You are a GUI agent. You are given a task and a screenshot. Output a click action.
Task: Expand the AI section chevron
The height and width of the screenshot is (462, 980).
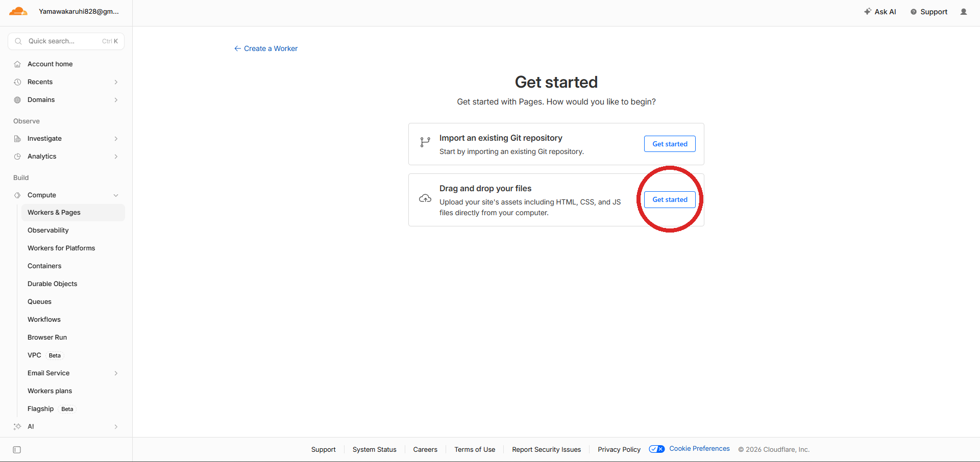(116, 427)
